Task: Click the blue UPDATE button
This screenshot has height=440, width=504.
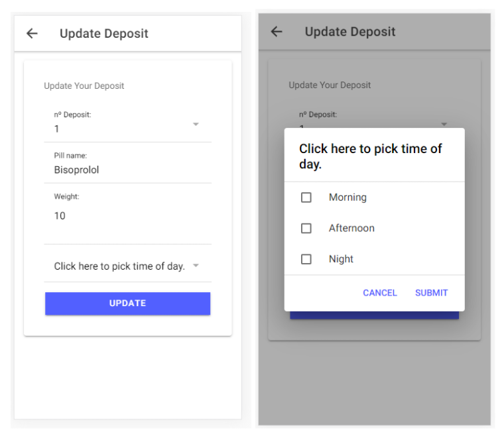Action: [127, 303]
